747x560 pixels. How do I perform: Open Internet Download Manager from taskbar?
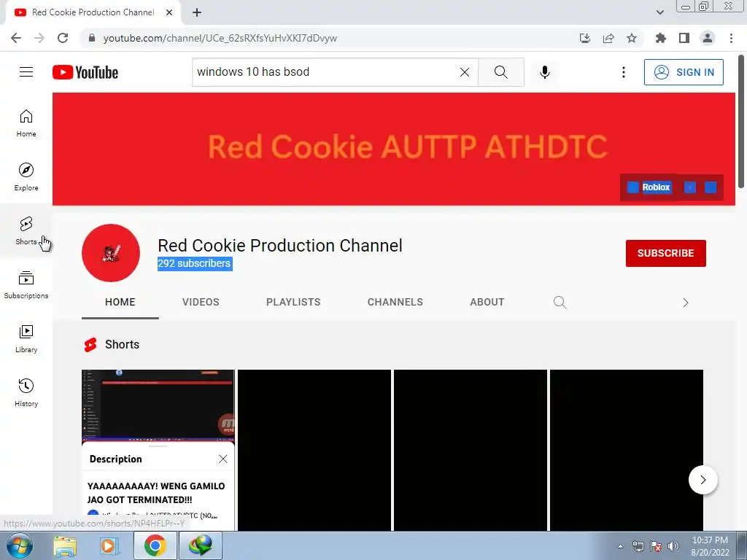200,545
